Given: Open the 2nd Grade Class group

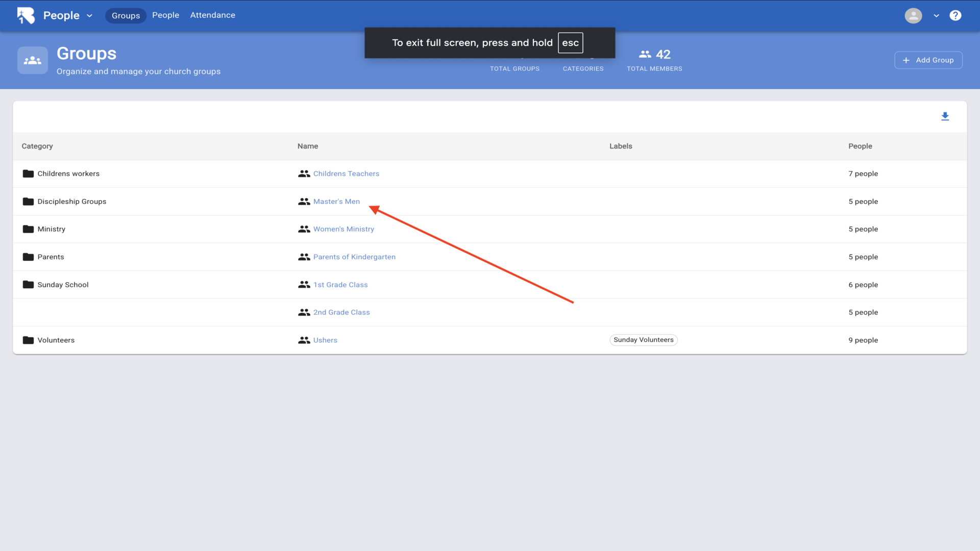Looking at the screenshot, I should click(341, 312).
